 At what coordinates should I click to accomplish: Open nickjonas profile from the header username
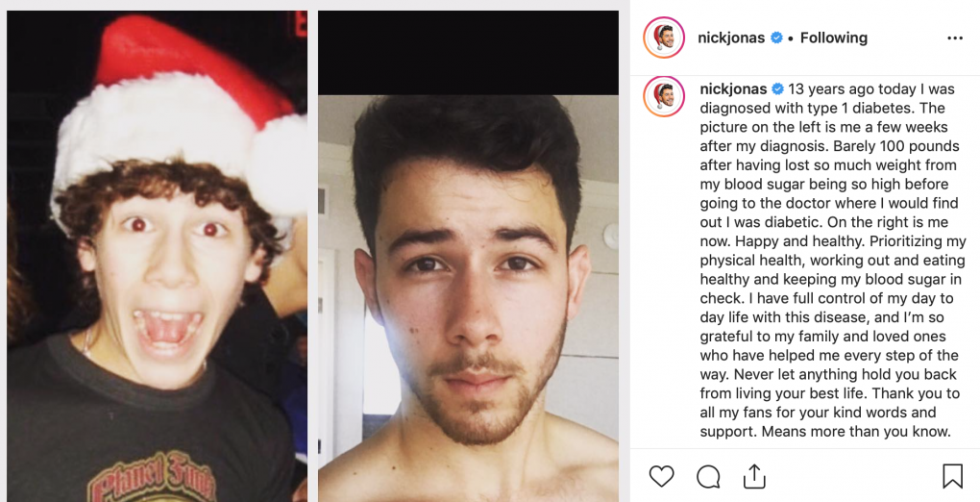(x=731, y=38)
